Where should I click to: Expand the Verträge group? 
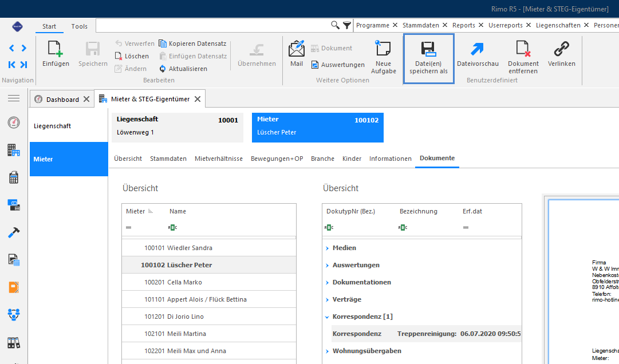tap(328, 300)
